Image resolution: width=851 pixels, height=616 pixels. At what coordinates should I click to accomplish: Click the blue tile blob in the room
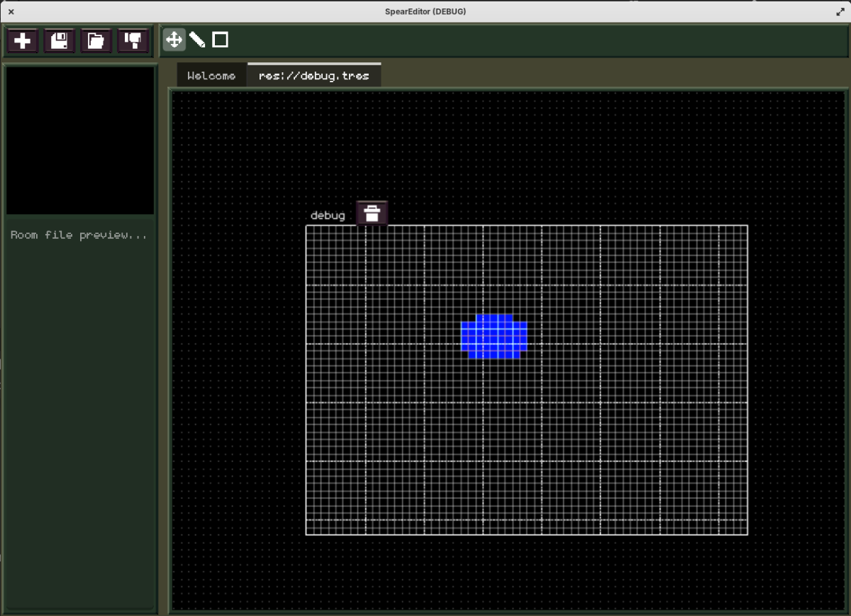coord(494,337)
